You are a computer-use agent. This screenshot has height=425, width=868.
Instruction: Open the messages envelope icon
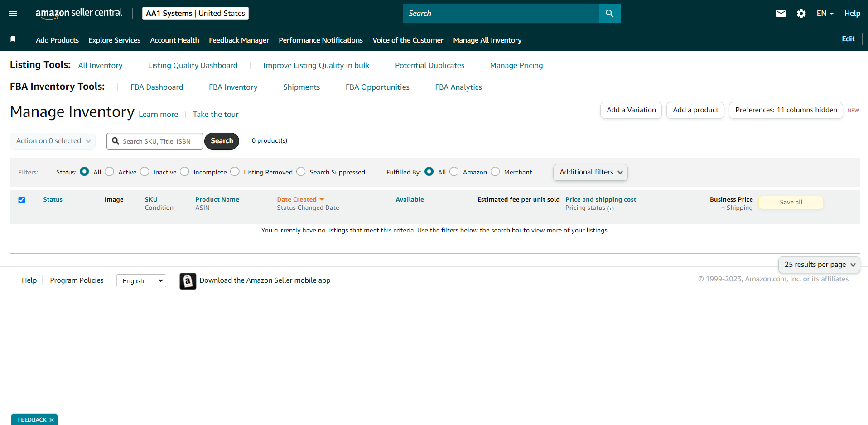point(781,14)
